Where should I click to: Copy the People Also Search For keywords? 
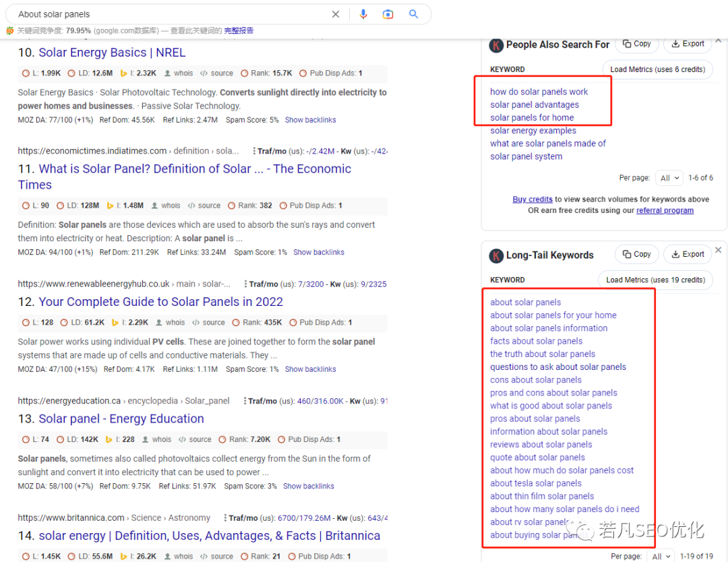[637, 44]
